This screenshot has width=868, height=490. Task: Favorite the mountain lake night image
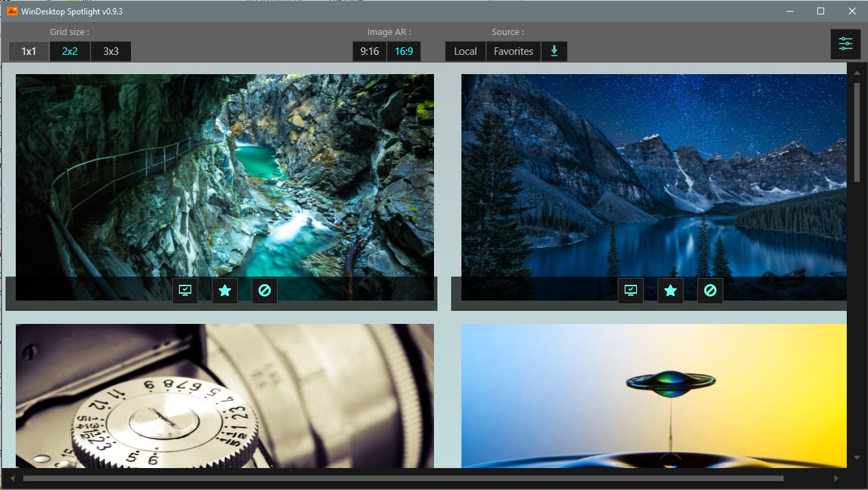click(x=671, y=290)
